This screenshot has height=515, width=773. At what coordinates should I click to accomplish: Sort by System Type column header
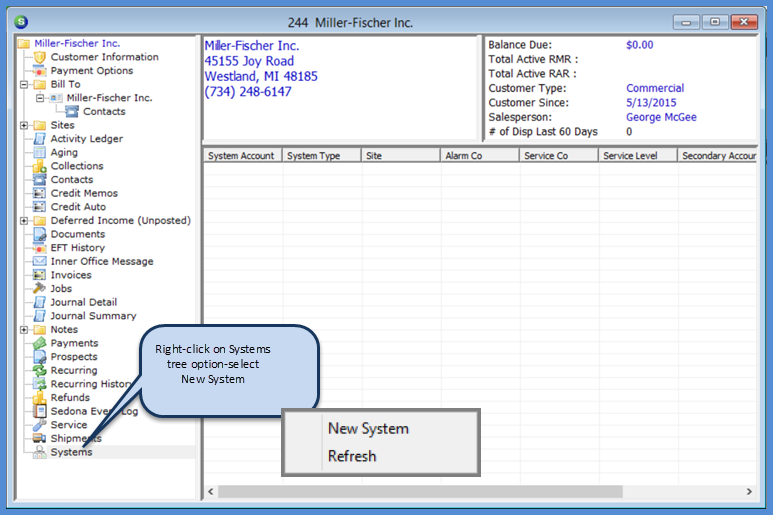pos(322,156)
